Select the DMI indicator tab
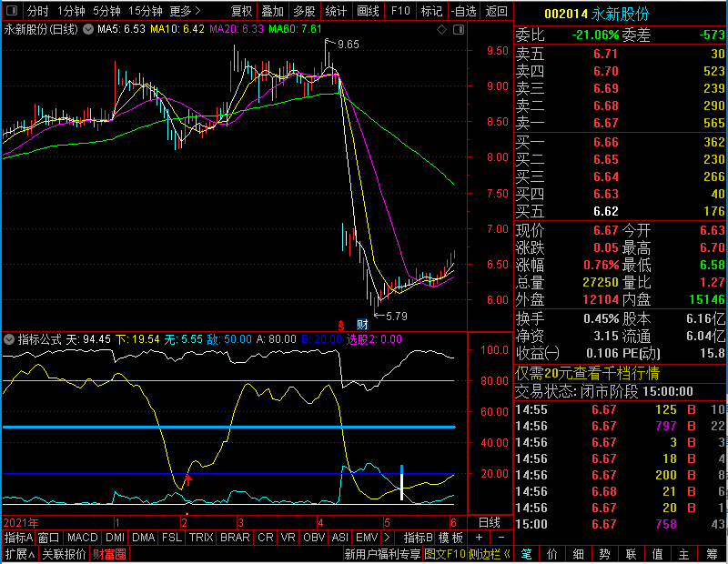728x564 pixels. coord(115,538)
